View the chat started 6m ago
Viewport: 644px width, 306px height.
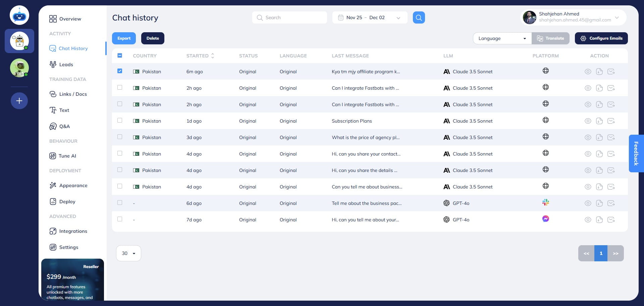click(588, 71)
